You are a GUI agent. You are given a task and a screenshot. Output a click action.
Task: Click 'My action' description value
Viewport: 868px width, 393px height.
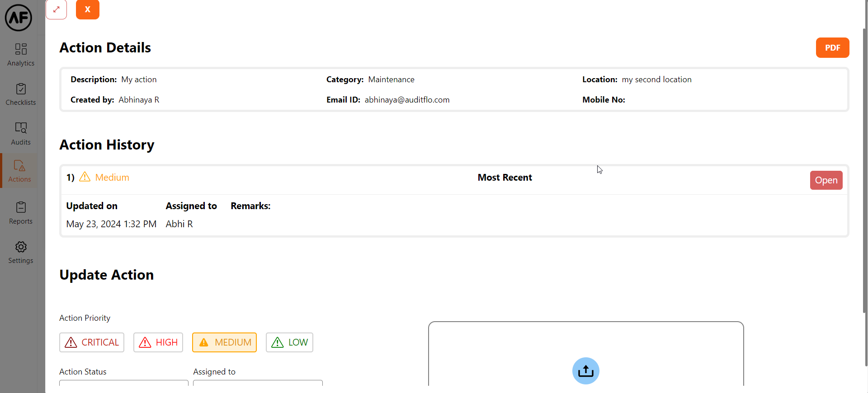(139, 80)
